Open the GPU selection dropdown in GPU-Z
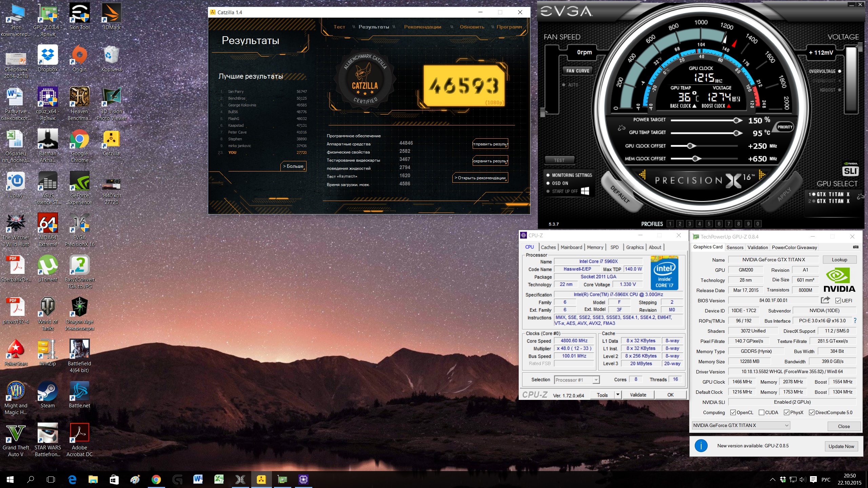The width and height of the screenshot is (868, 488). [741, 425]
